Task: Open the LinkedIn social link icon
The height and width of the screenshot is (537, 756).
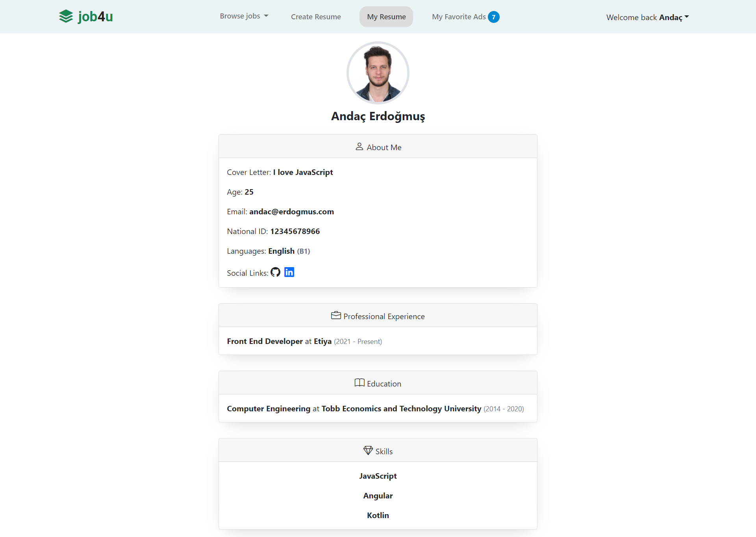Action: [x=289, y=272]
